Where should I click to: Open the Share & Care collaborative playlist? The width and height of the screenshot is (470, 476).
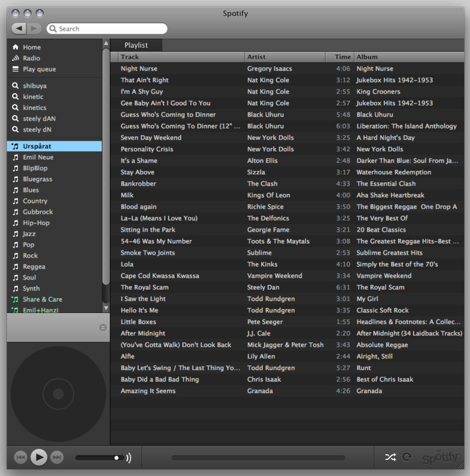coord(42,299)
